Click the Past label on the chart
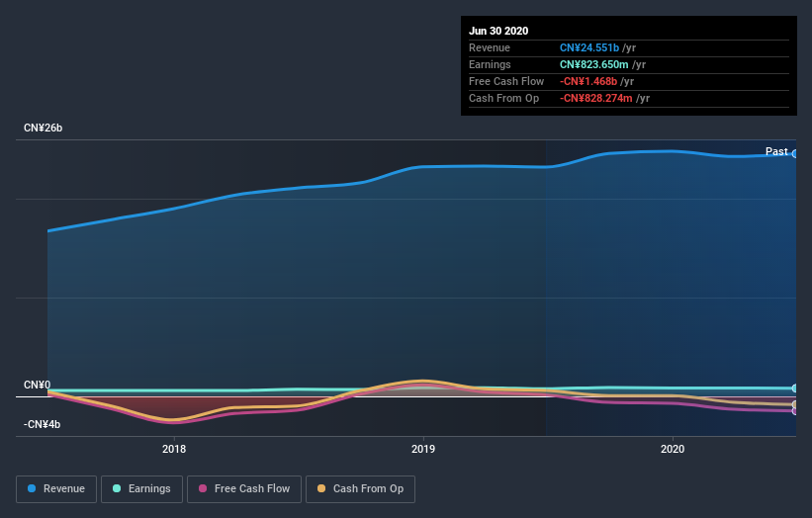 point(776,151)
